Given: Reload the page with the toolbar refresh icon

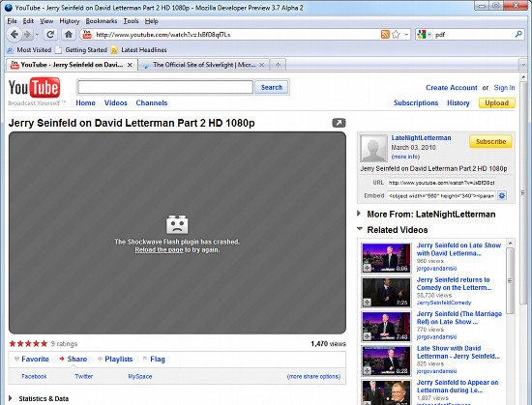Looking at the screenshot, I should pos(50,34).
